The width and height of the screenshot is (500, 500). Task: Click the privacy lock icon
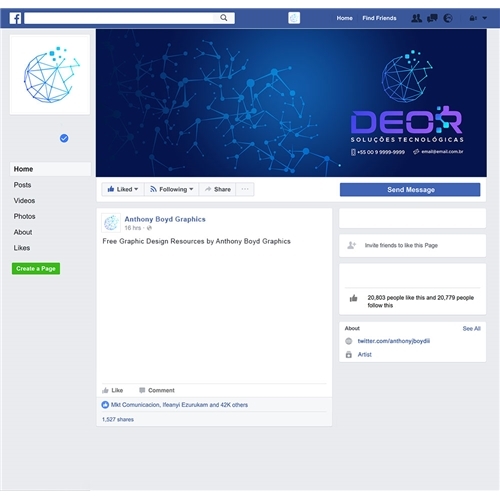tap(473, 18)
